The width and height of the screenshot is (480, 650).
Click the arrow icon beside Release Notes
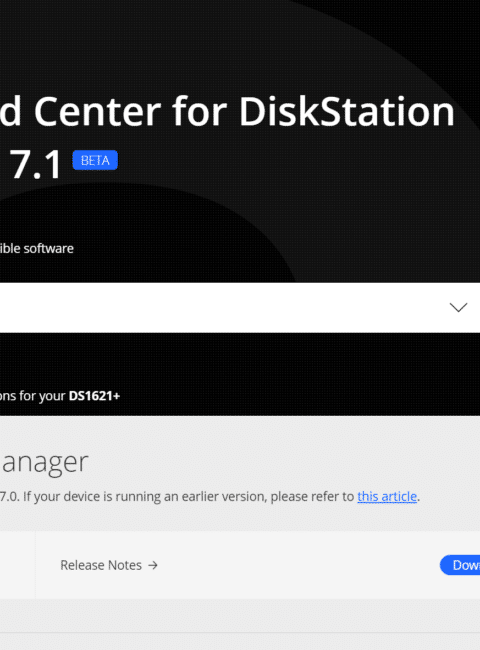[153, 565]
